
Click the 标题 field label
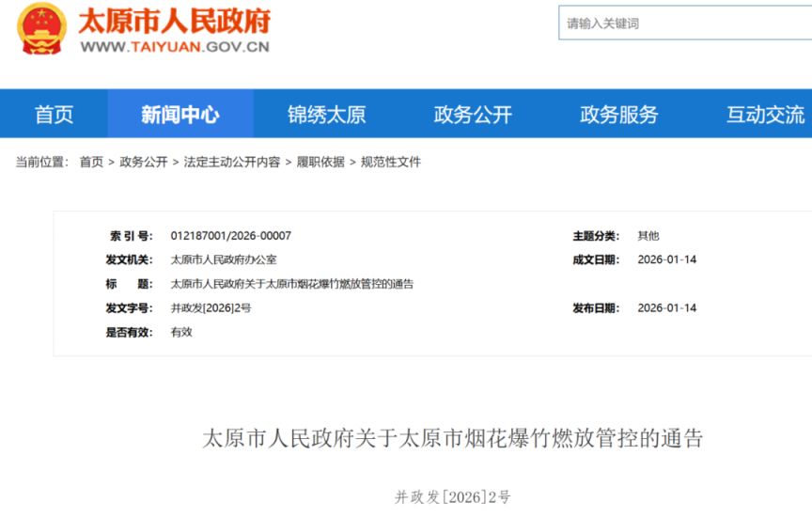tap(129, 284)
